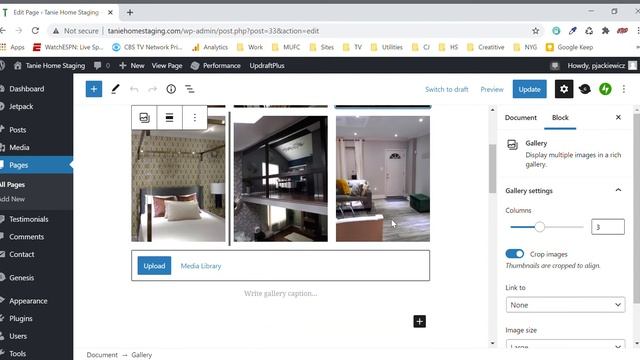Open new browser tab
The width and height of the screenshot is (640, 360).
(130, 12)
